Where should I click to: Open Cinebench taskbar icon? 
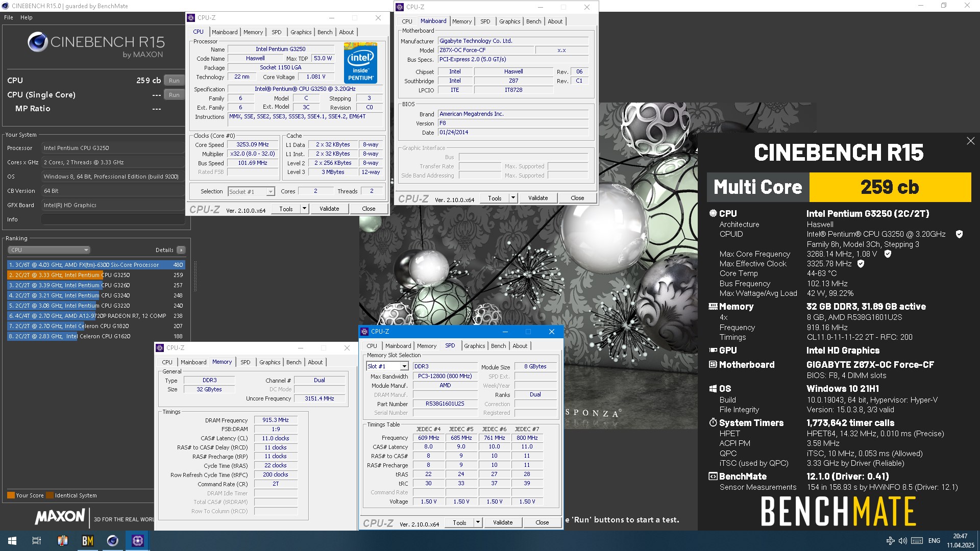(x=113, y=541)
